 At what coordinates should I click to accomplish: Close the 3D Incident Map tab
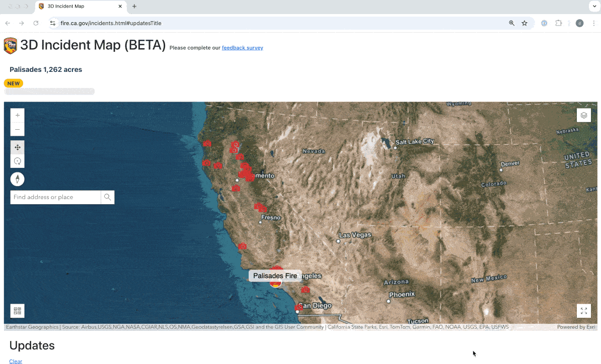[120, 7]
